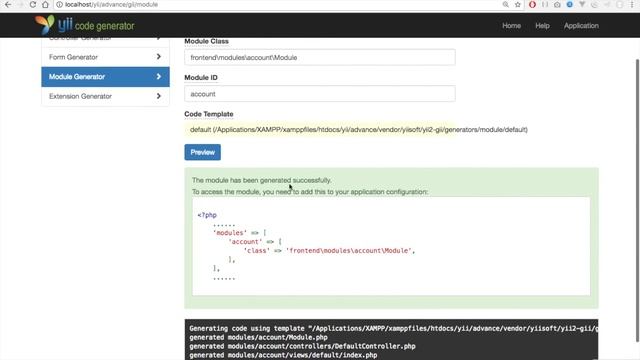The image size is (640, 360).
Task: Click the gray funnel-shaped extension icon
Action: tap(582, 4)
